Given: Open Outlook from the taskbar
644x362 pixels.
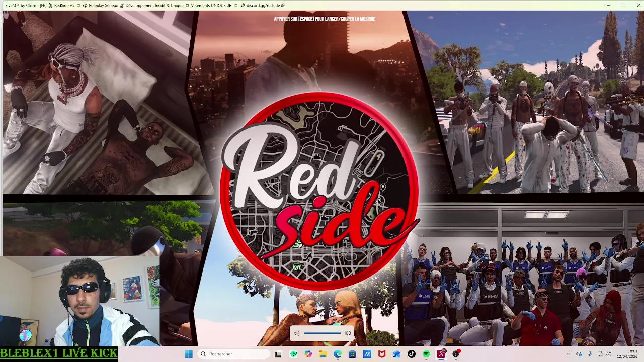Looking at the screenshot, I should (396, 354).
